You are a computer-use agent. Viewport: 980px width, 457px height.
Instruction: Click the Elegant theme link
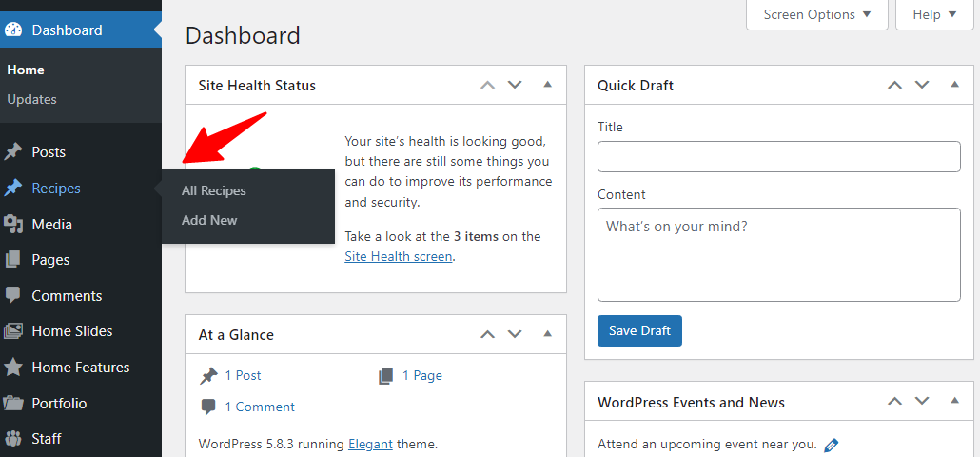click(x=371, y=445)
